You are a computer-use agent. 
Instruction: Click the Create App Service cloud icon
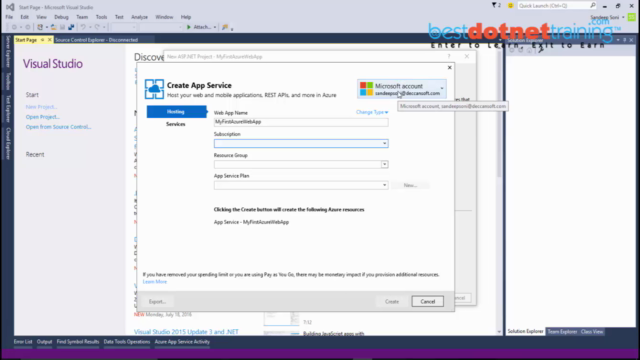[x=154, y=89]
